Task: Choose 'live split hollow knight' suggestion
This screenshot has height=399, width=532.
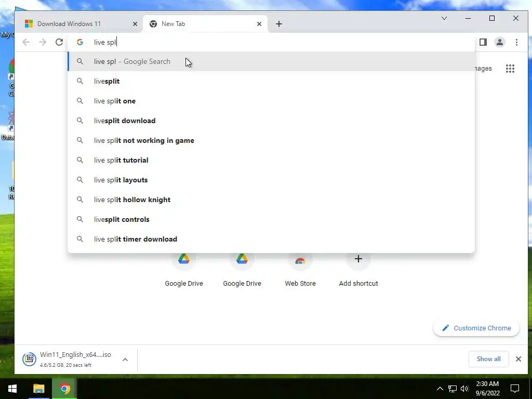Action: coord(271,199)
